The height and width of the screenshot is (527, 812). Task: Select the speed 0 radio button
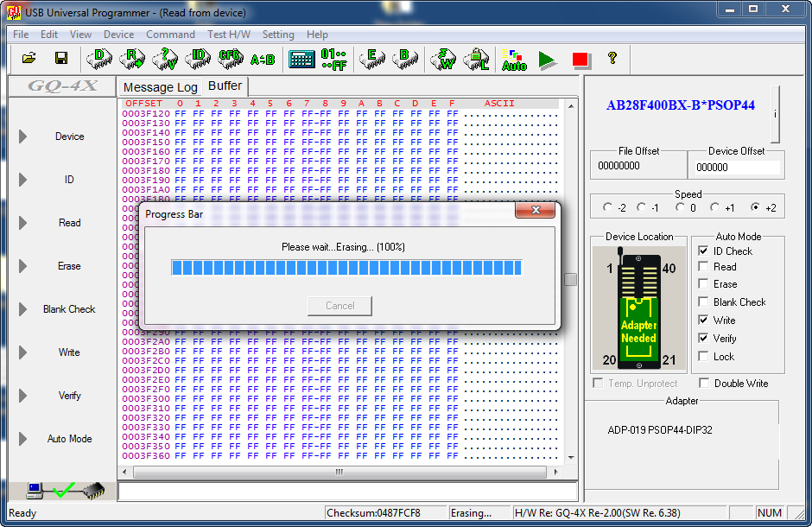coord(681,207)
